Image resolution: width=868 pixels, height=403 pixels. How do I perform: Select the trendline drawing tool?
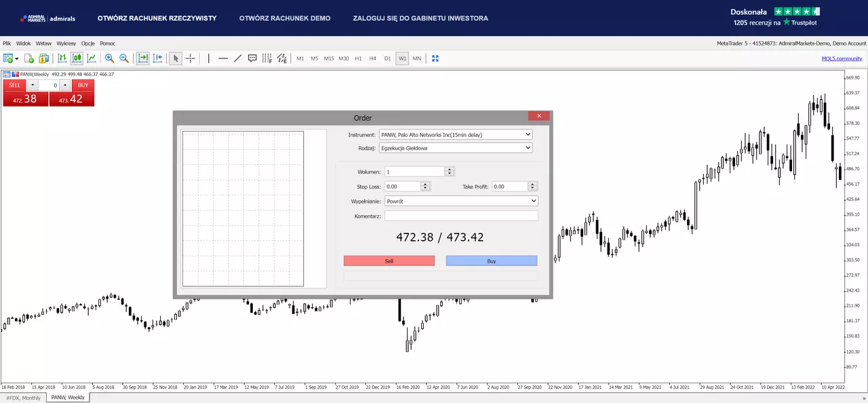pyautogui.click(x=238, y=58)
